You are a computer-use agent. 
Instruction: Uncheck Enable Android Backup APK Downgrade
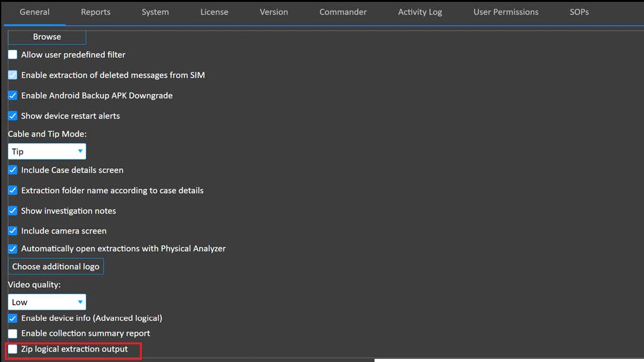(x=12, y=96)
